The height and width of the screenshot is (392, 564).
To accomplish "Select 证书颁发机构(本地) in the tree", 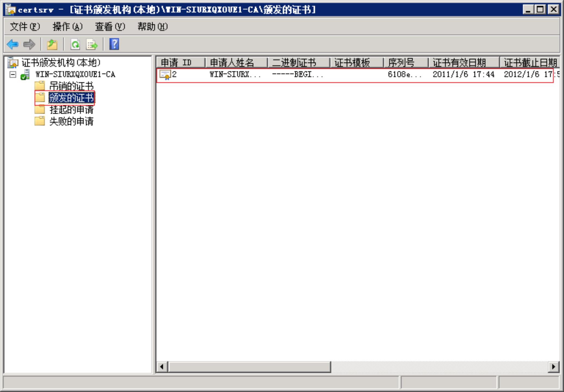I will pyautogui.click(x=61, y=63).
